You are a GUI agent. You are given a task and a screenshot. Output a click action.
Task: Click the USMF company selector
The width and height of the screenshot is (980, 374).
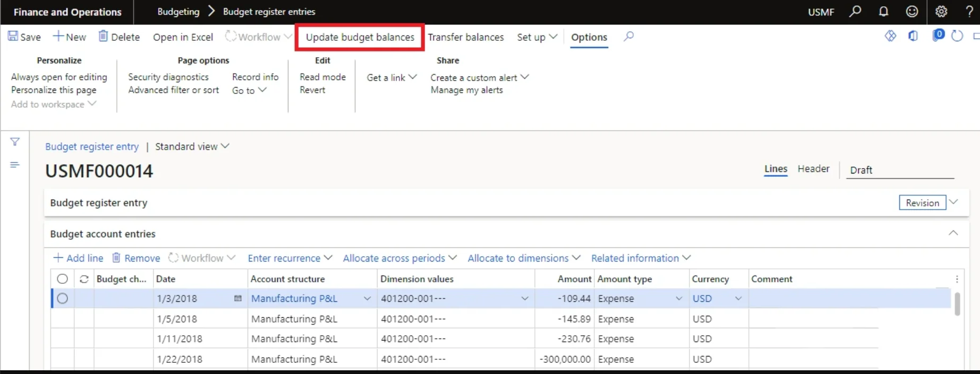[821, 12]
